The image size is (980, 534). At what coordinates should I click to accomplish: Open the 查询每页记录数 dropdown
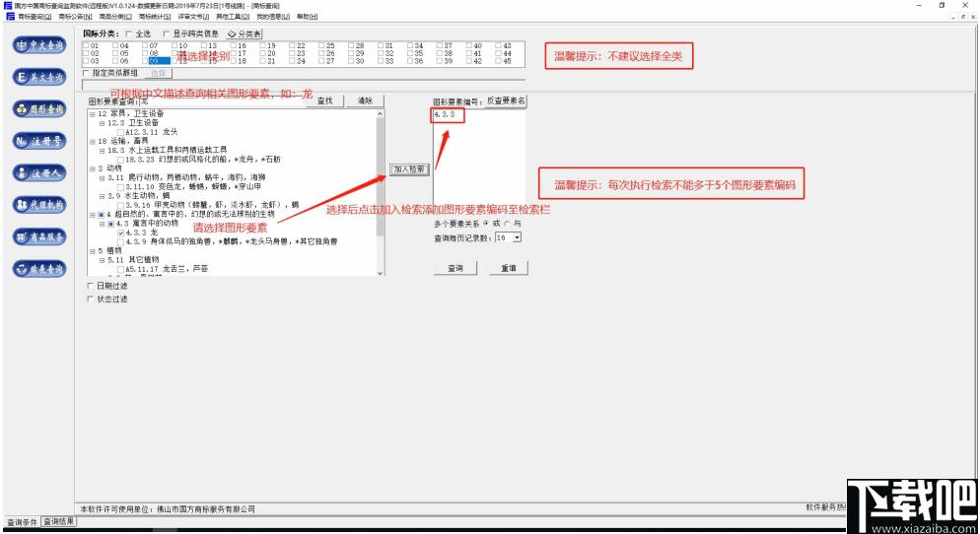(517, 238)
